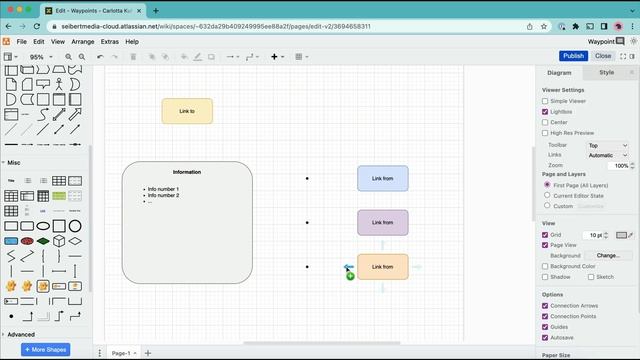Viewport: 640px width, 360px height.
Task: Select the red ellipse shape in Misc
Action: tap(27, 241)
